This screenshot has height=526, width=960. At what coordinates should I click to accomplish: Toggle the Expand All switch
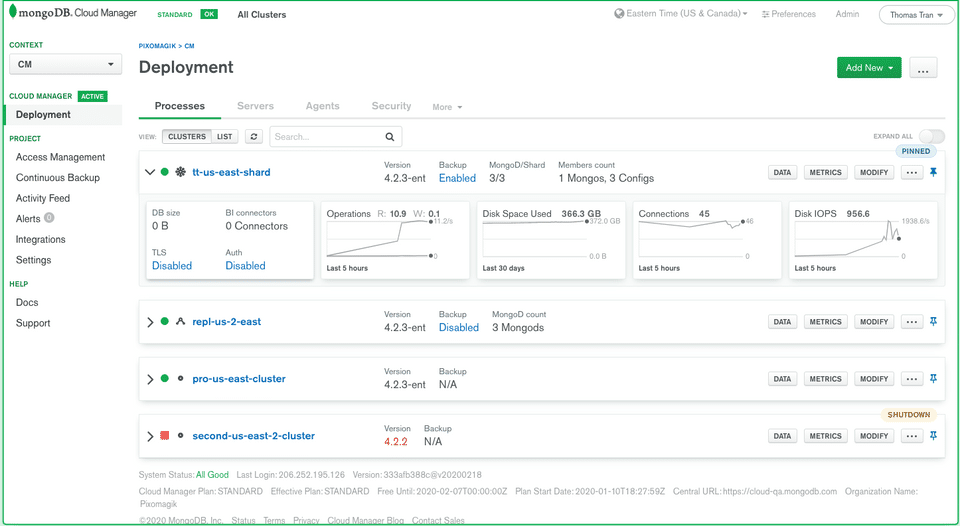(x=931, y=136)
